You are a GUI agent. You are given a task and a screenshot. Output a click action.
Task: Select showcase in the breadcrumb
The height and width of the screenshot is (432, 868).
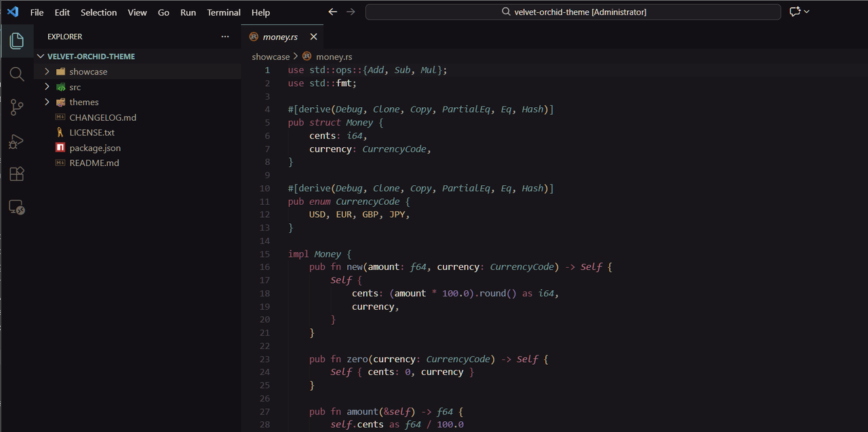(x=271, y=57)
